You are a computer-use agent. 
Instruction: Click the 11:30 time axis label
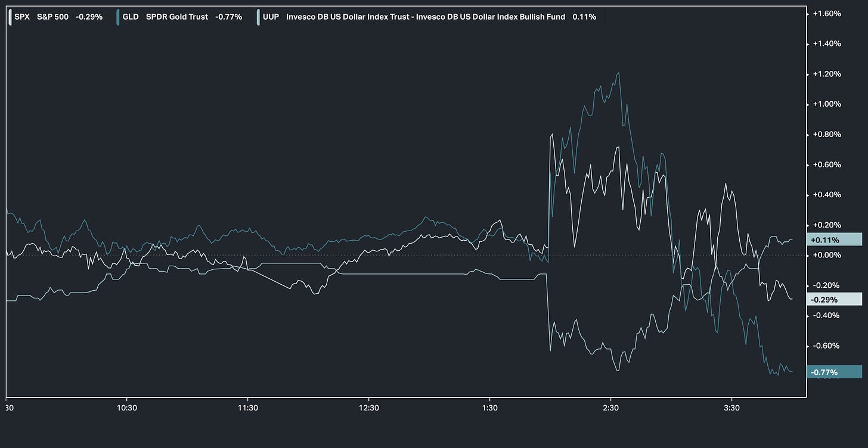(247, 408)
